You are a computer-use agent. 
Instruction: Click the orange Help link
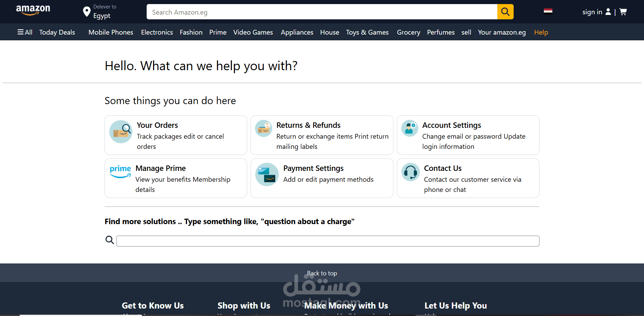click(541, 32)
